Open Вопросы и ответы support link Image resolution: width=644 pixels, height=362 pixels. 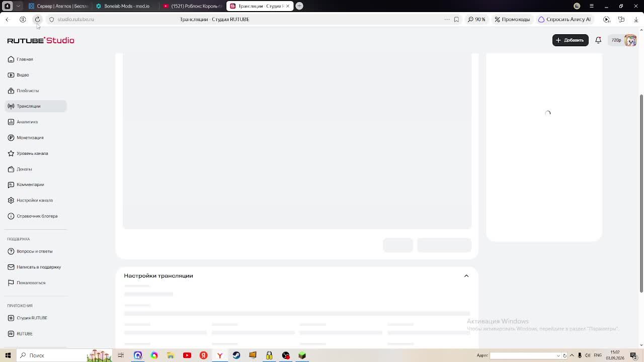click(x=30, y=251)
